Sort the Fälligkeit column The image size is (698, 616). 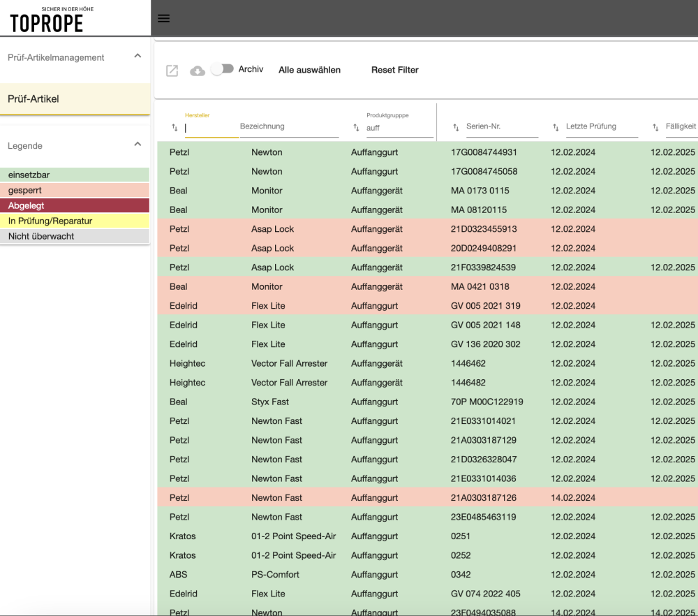[x=655, y=126]
